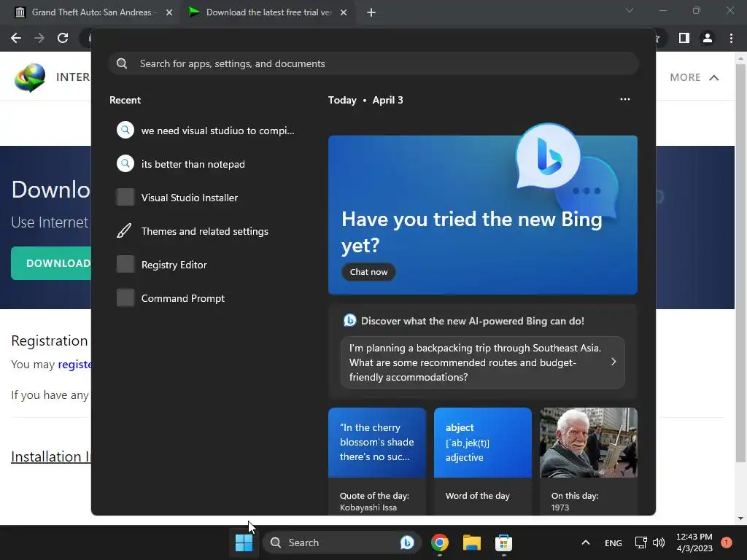
Task: Click the Bing chat icon in taskbar search
Action: [407, 542]
